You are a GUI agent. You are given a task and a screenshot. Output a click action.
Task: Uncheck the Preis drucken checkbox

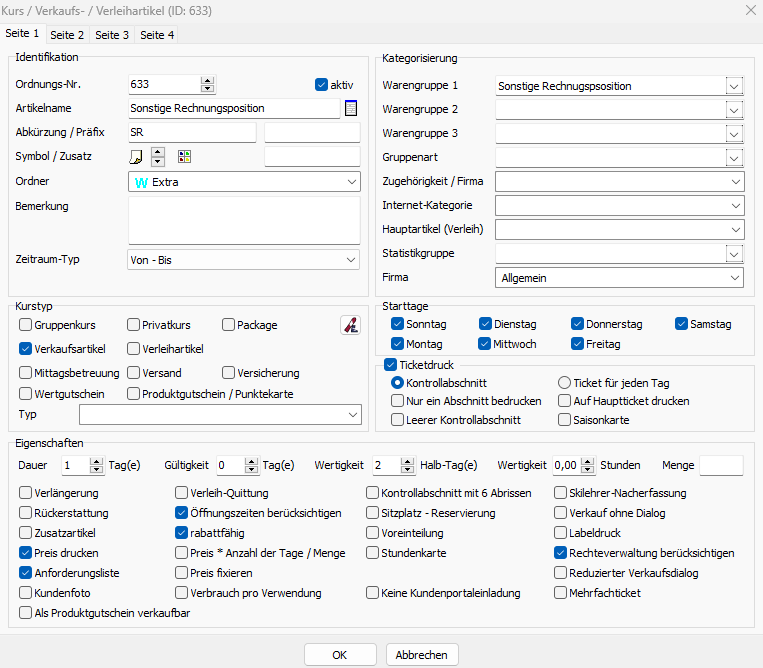tap(25, 553)
